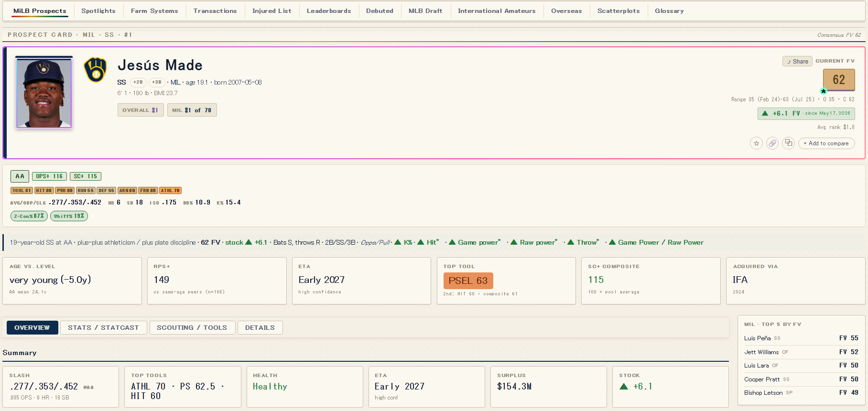This screenshot has width=868, height=411.
Task: Go to Farm Systems page
Action: tap(154, 11)
